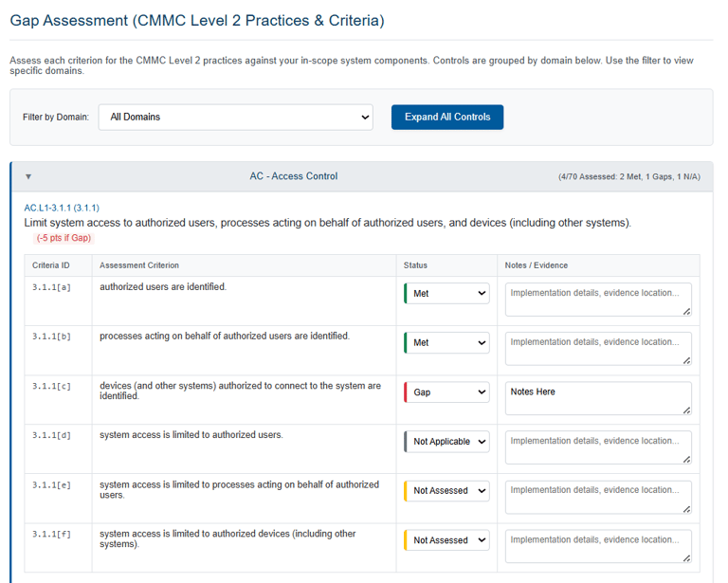Change status dropdown for criterion 3.1.1[b]

pos(446,343)
